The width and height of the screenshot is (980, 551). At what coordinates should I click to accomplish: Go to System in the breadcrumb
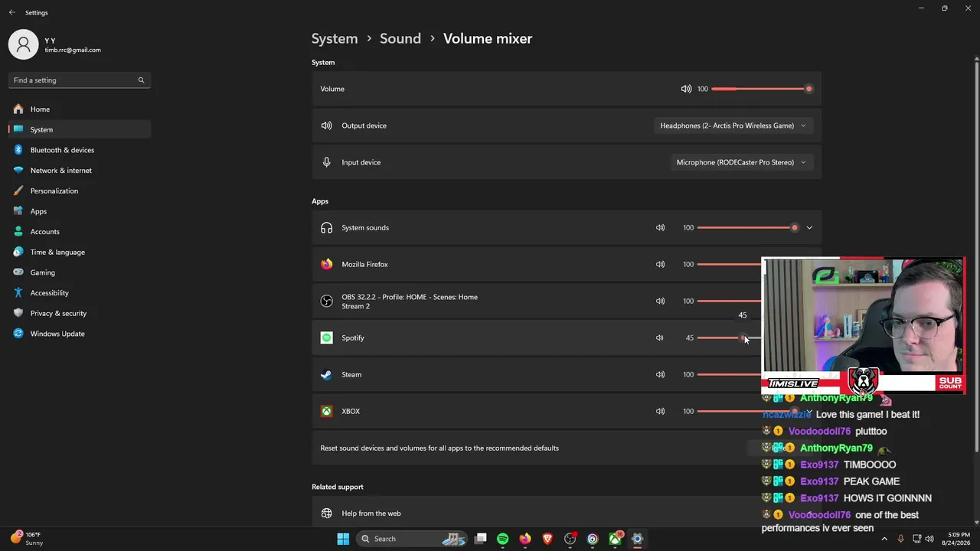[335, 38]
